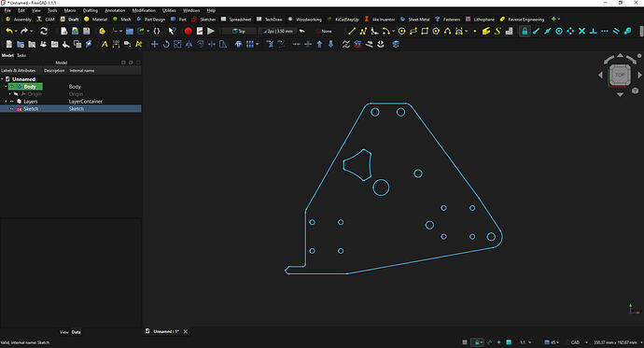Click the Save document icon
Screen dimensions: 644x348
coord(87,31)
